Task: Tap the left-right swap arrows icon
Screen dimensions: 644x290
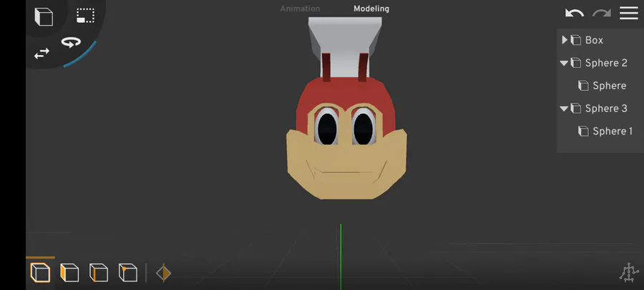Action: pos(42,54)
